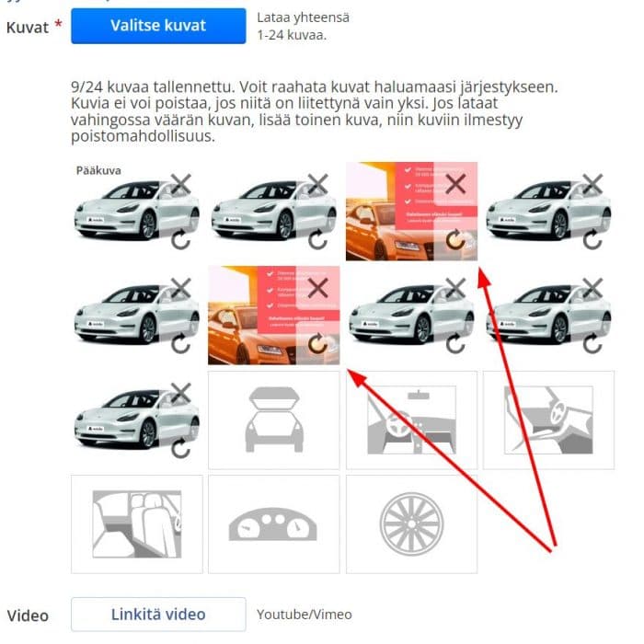Remove the last white Tesla in first row
This screenshot has height=644, width=644.
point(592,184)
